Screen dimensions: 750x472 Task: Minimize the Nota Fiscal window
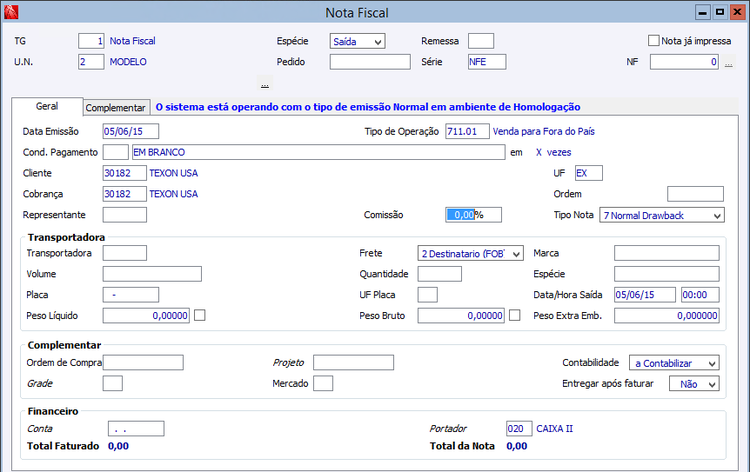[x=703, y=11]
